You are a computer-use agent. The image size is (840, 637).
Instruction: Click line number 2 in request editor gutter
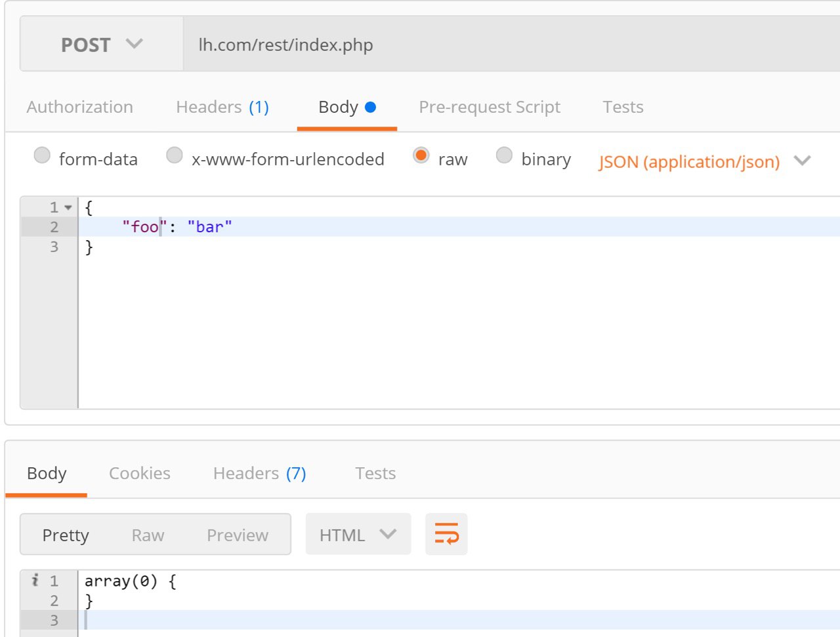click(x=54, y=227)
